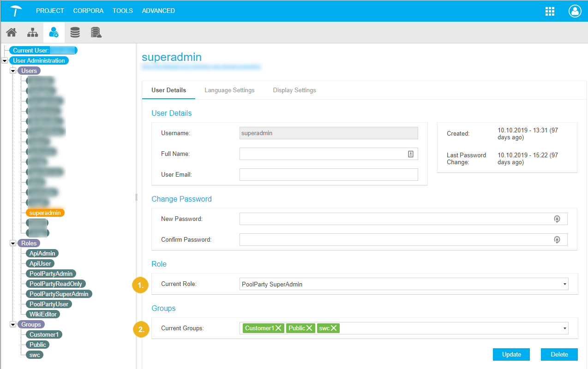
Task: Collapse the Groups tree node
Action: tap(13, 324)
